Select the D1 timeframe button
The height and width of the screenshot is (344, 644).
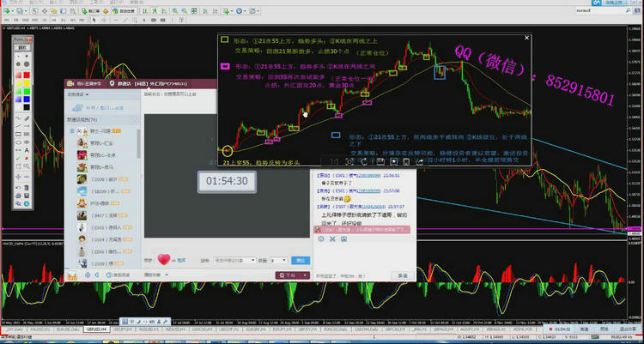[x=64, y=20]
